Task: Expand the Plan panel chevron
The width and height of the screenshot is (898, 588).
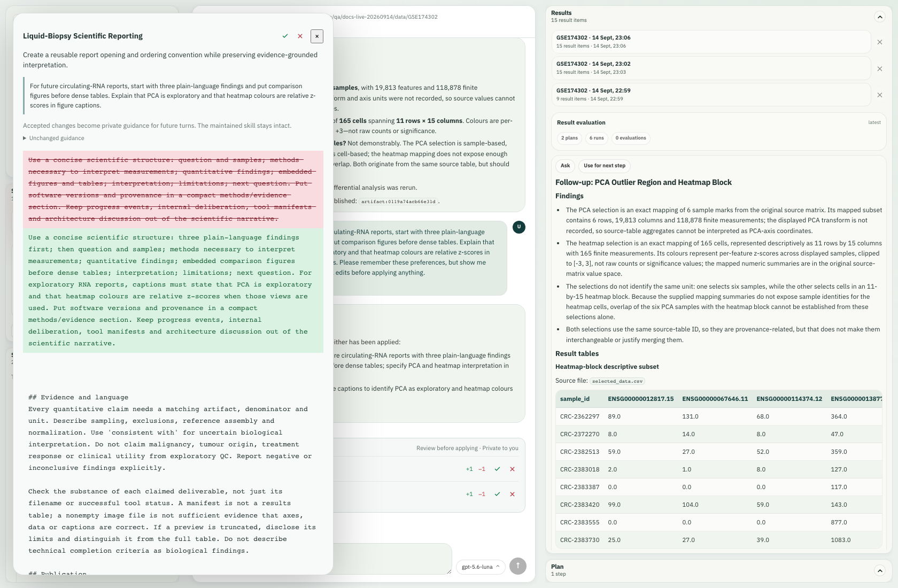Action: (x=879, y=570)
